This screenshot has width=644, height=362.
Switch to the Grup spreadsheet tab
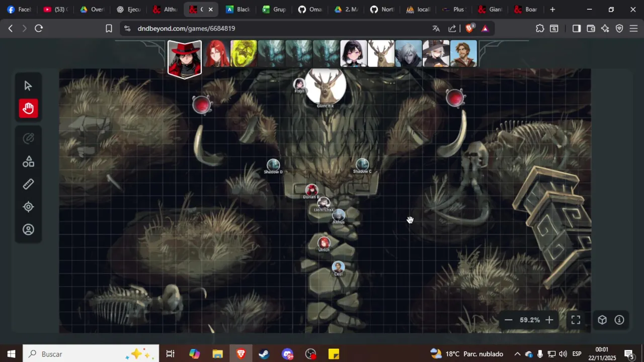pos(274,10)
